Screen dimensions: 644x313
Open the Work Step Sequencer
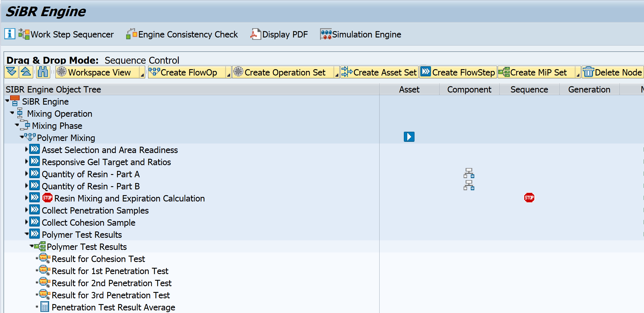66,34
